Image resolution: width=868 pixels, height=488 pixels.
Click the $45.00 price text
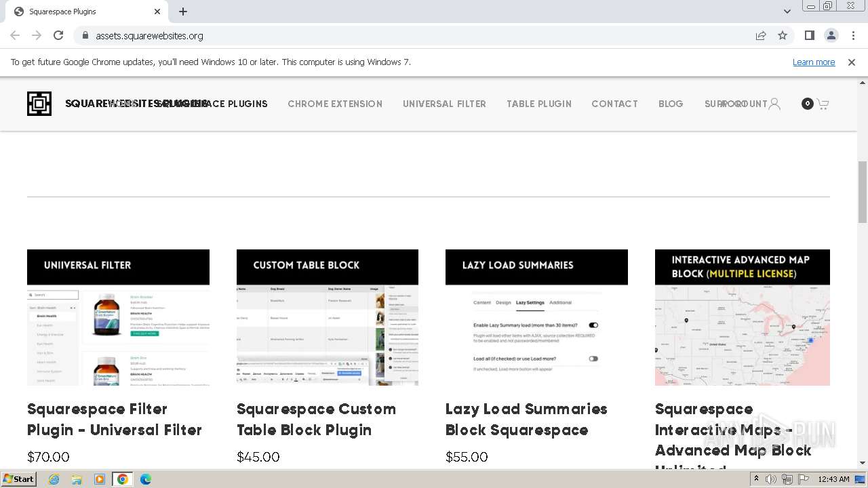(x=258, y=457)
